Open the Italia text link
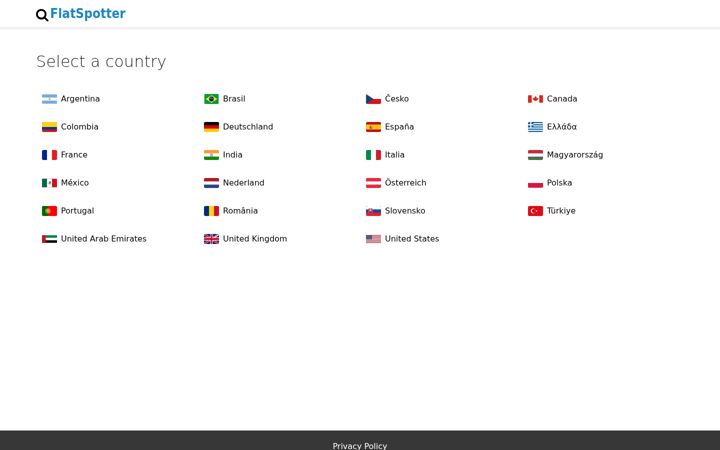720x450 pixels. click(x=395, y=155)
